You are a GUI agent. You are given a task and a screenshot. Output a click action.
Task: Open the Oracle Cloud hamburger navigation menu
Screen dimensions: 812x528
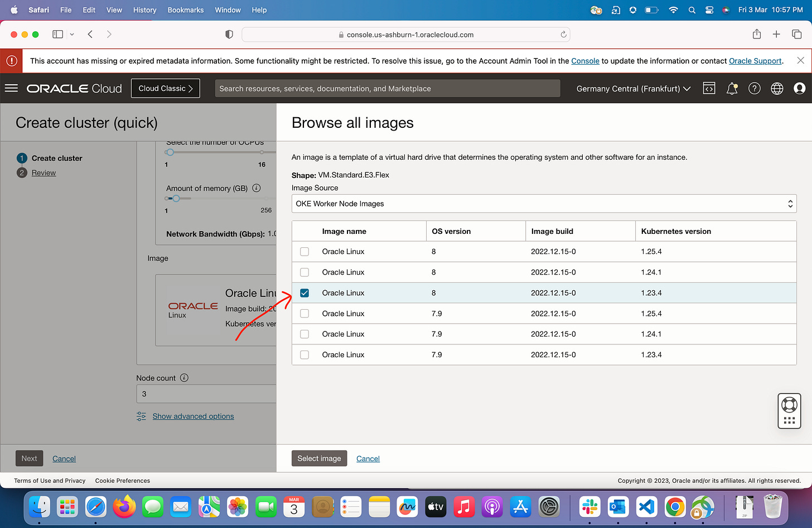[11, 88]
